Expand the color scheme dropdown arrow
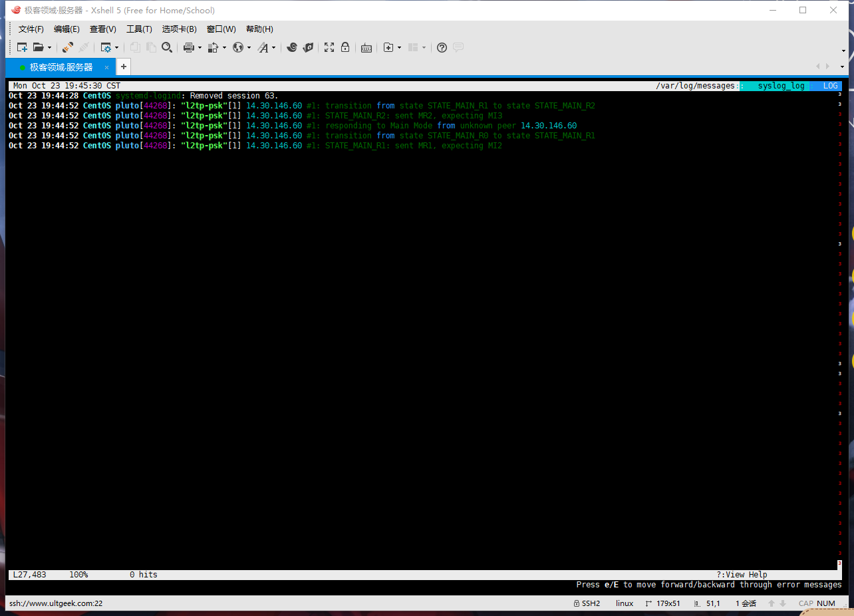This screenshot has height=616, width=854. (224, 48)
